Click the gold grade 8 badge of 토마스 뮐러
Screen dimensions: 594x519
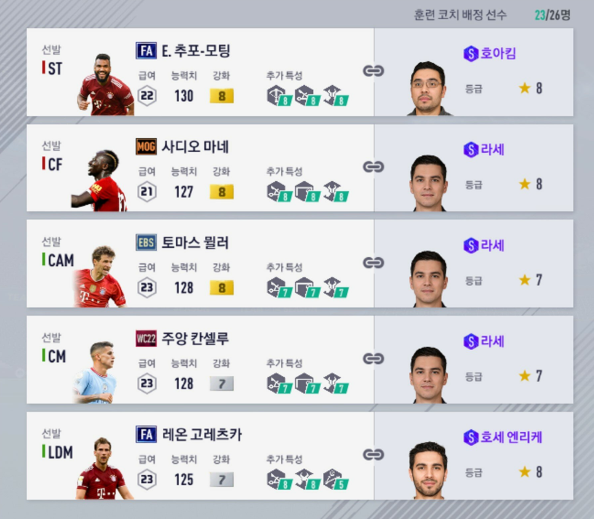pyautogui.click(x=222, y=288)
